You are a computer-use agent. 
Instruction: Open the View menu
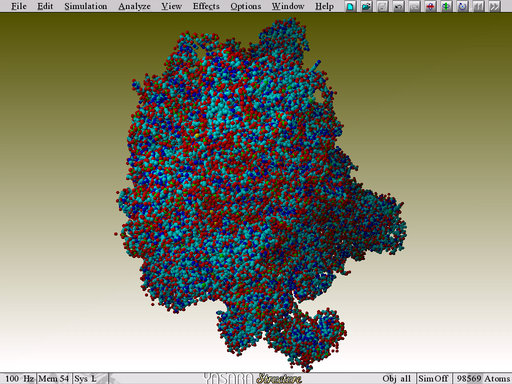[x=171, y=6]
